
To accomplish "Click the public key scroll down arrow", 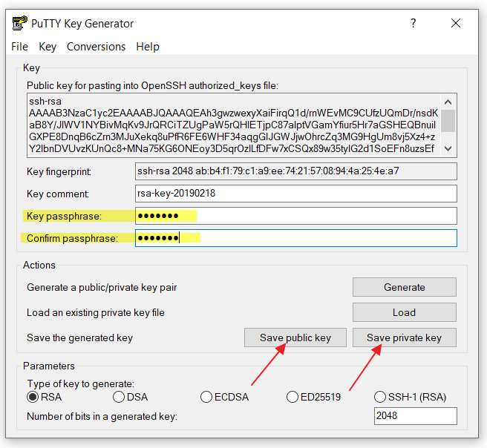I will coord(448,148).
